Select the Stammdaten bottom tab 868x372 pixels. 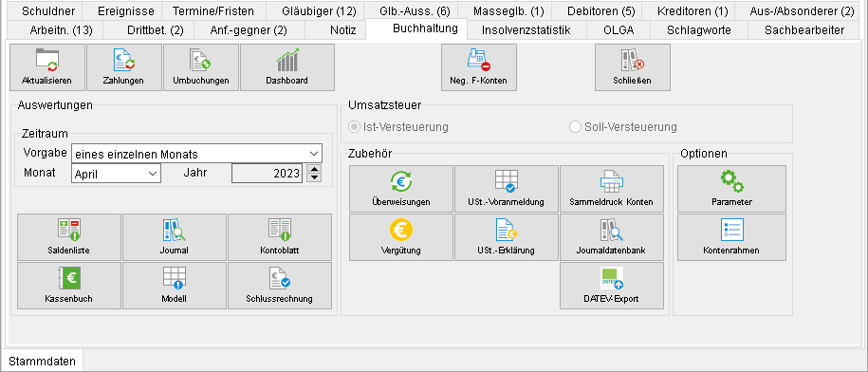click(42, 362)
